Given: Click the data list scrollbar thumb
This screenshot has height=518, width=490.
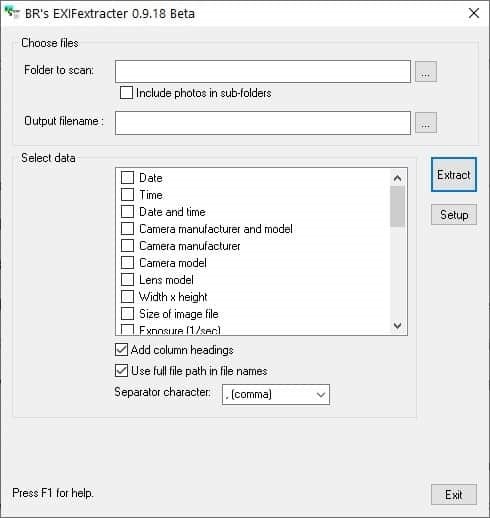Looking at the screenshot, I should point(397,207).
